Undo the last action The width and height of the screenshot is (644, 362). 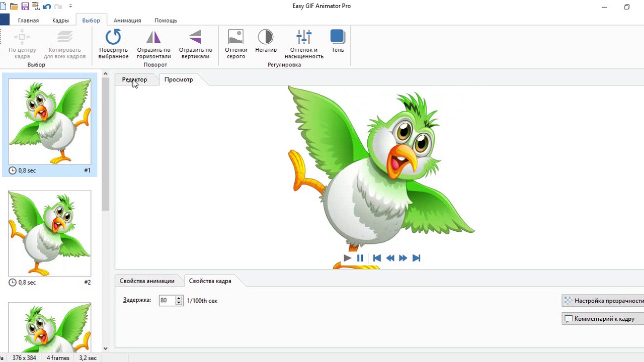(47, 7)
